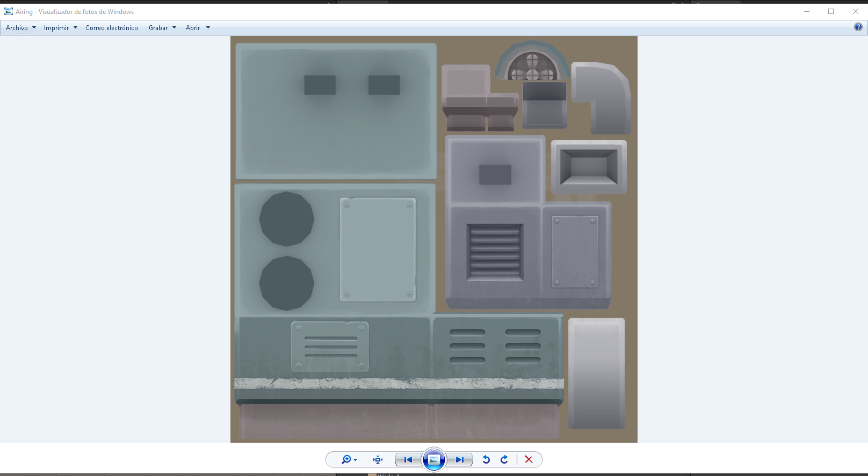The width and height of the screenshot is (868, 476).
Task: Expand the Grabar dropdown
Action: pyautogui.click(x=162, y=28)
